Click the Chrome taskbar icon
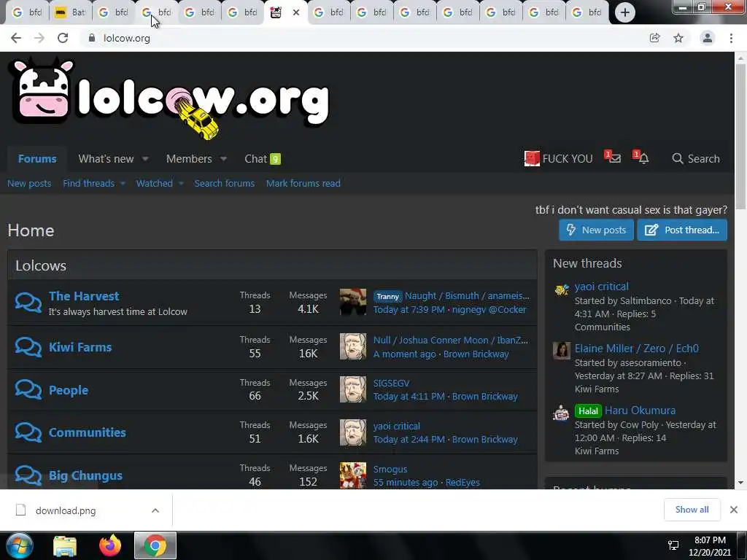The height and width of the screenshot is (560, 747). [155, 545]
